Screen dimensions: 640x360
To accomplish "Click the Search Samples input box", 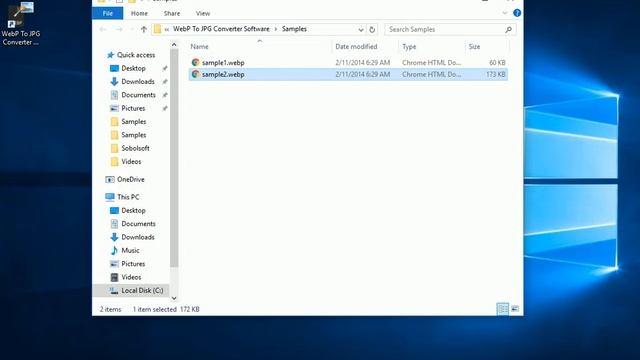I will pyautogui.click(x=445, y=29).
